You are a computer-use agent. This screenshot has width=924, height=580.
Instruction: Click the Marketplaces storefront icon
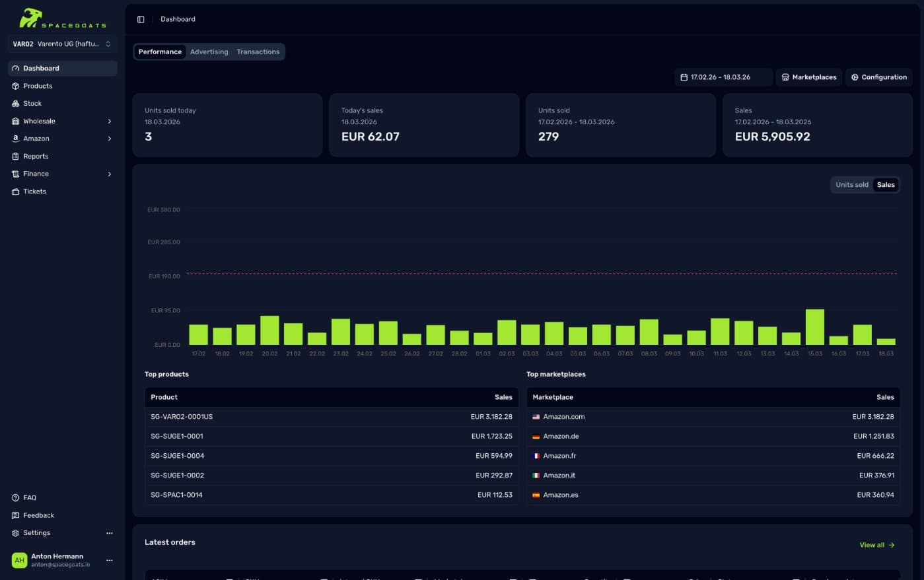tap(786, 77)
